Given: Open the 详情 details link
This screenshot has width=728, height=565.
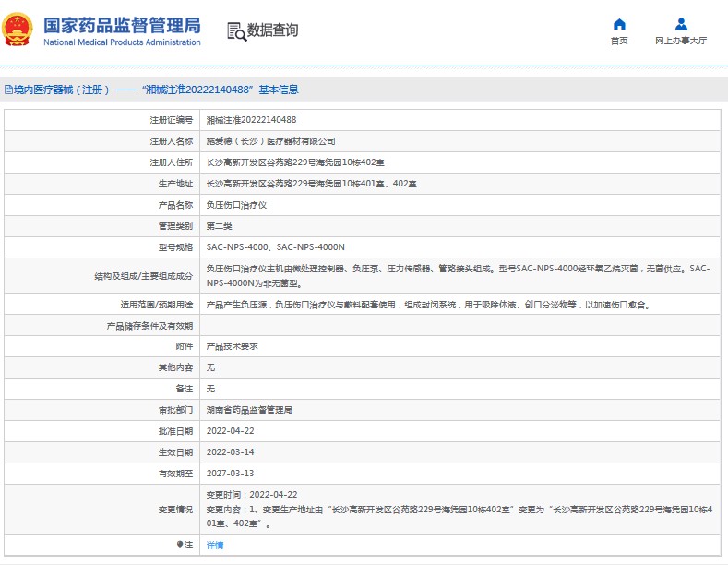Looking at the screenshot, I should click(x=214, y=545).
